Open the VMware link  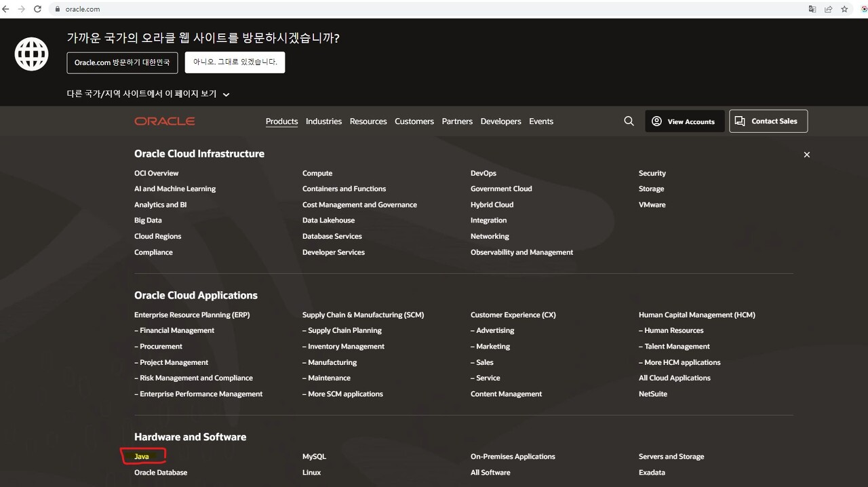652,204
